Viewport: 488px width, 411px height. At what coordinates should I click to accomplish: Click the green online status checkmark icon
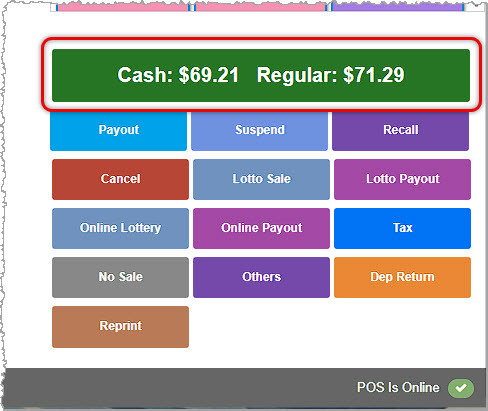coord(461,388)
